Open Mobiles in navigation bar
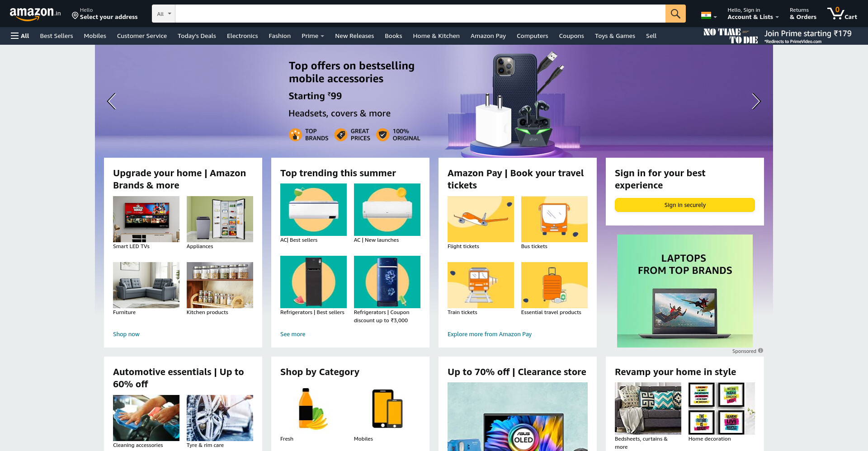 (95, 36)
